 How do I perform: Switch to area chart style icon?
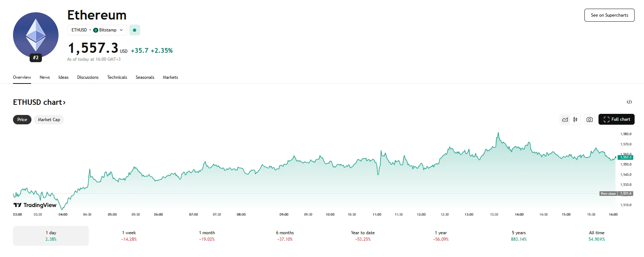[565, 120]
